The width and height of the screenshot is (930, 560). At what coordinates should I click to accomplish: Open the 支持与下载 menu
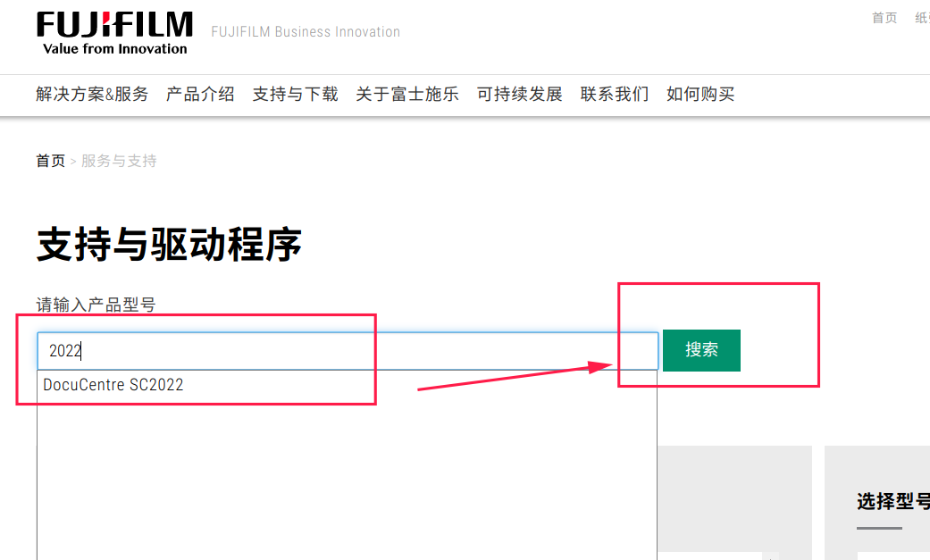[x=296, y=94]
